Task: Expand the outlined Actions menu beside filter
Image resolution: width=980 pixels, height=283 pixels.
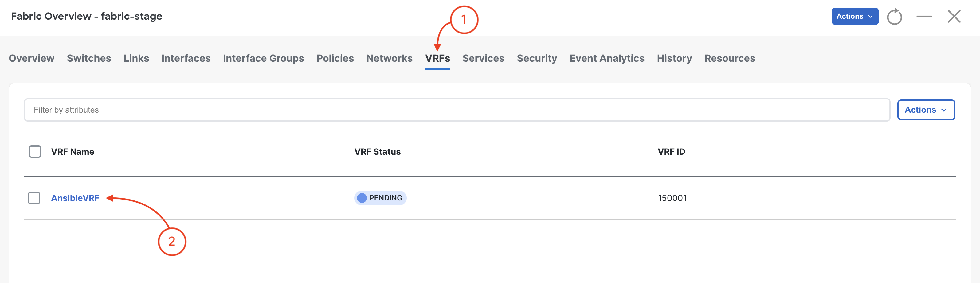Action: [x=926, y=110]
